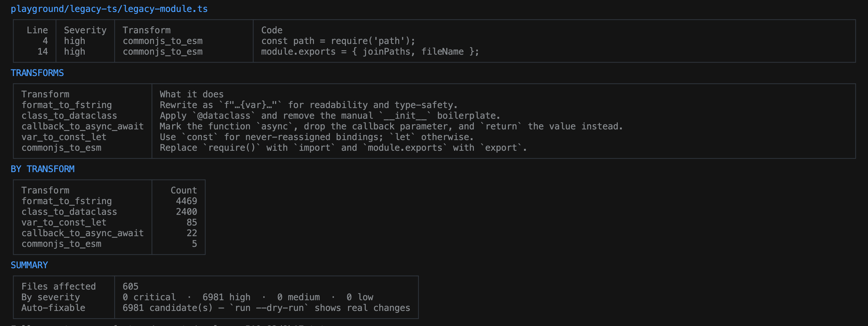
Task: Click the "Auto-fixable" label
Action: tap(53, 308)
